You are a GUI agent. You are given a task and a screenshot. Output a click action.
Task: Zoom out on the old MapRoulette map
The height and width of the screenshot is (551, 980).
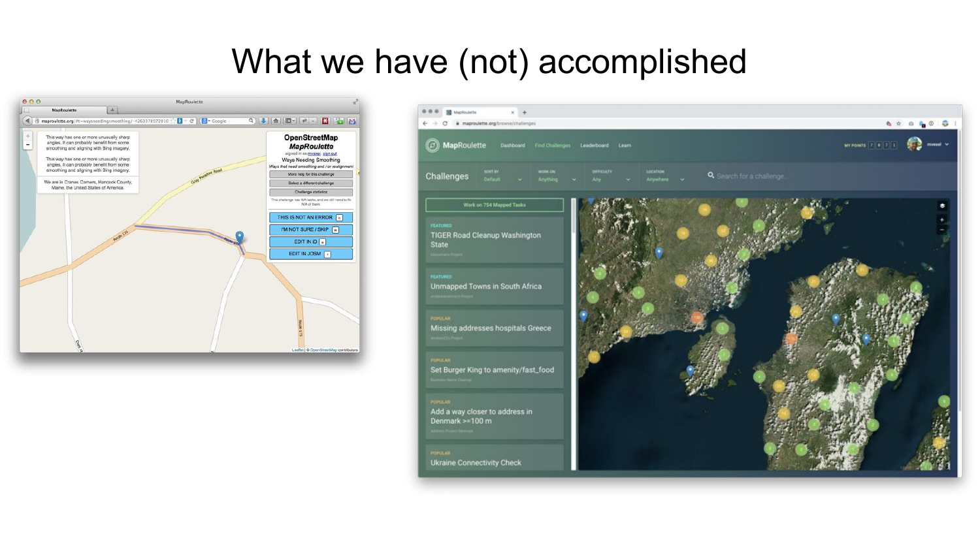point(27,145)
